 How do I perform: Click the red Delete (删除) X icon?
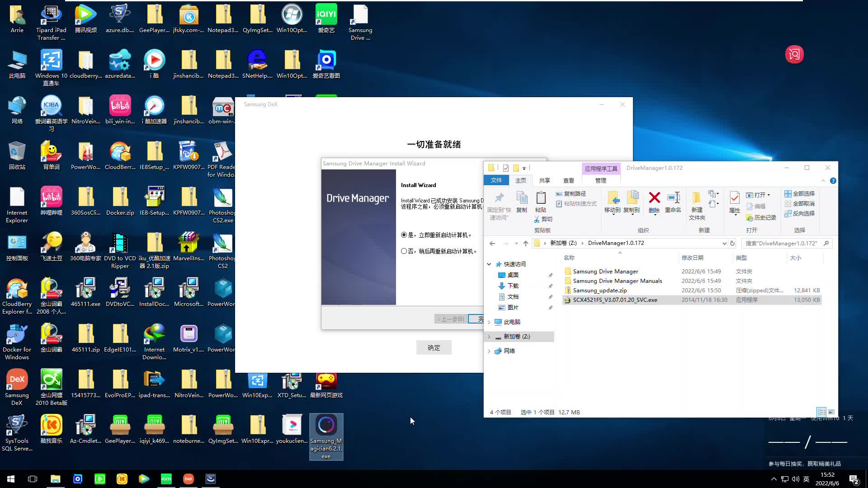pyautogui.click(x=654, y=202)
